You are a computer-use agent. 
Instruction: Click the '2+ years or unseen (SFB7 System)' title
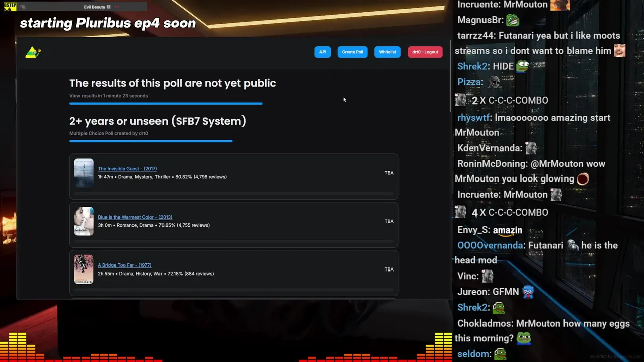tap(157, 121)
